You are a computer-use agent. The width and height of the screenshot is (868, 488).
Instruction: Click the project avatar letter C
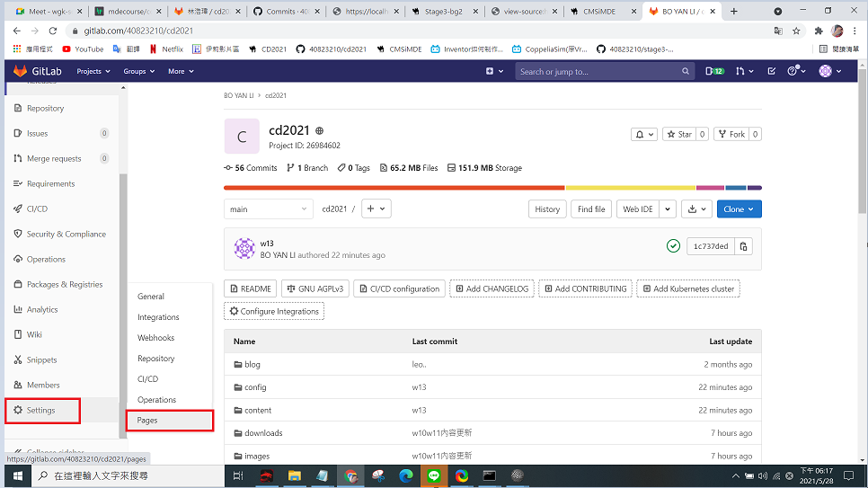(242, 137)
